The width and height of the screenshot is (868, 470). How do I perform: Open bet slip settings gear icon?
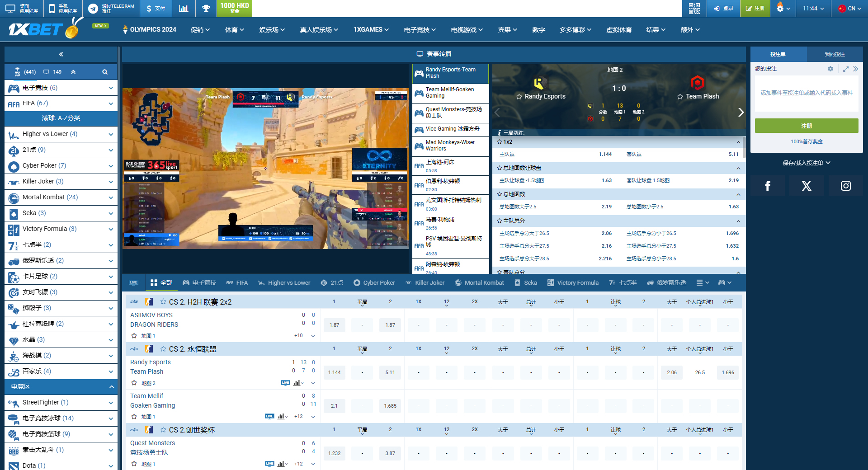point(830,69)
